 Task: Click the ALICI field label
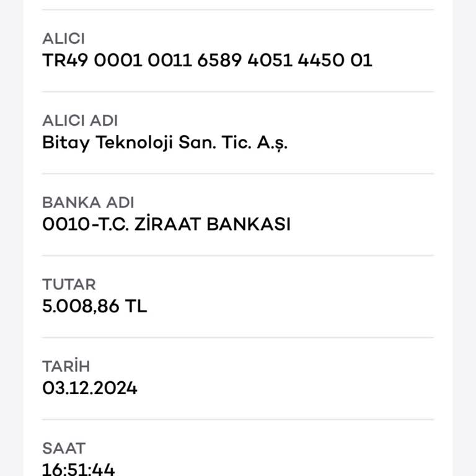point(63,38)
